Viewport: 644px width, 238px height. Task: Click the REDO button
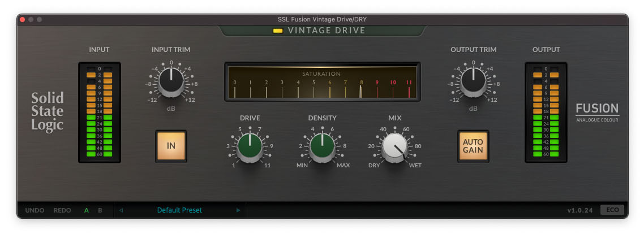tap(62, 210)
